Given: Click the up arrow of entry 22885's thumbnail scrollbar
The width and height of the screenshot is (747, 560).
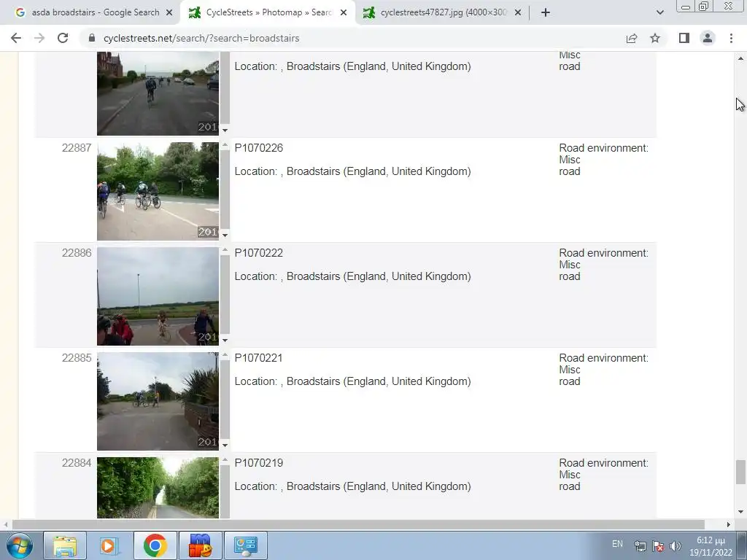Looking at the screenshot, I should pyautogui.click(x=225, y=355).
